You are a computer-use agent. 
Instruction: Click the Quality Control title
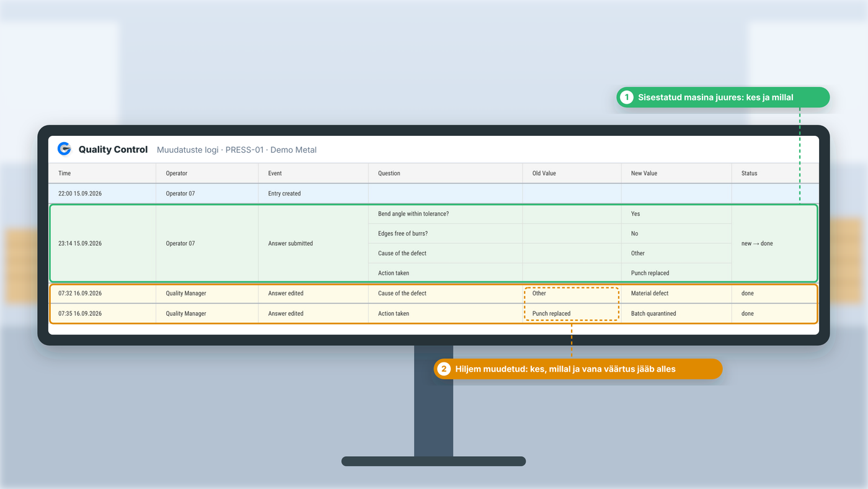point(113,150)
